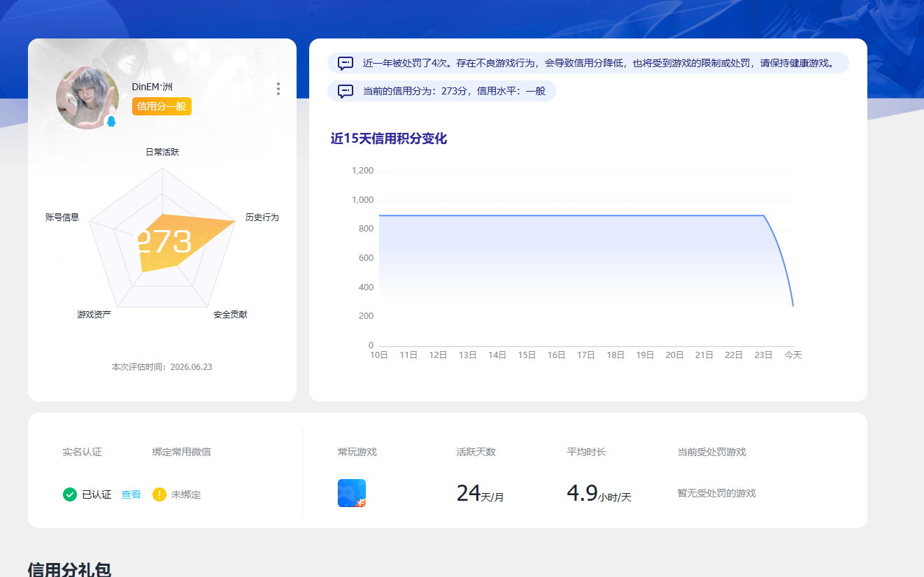This screenshot has width=924, height=577.
Task: Click the green 已认证 checkmark icon
Action: click(70, 494)
